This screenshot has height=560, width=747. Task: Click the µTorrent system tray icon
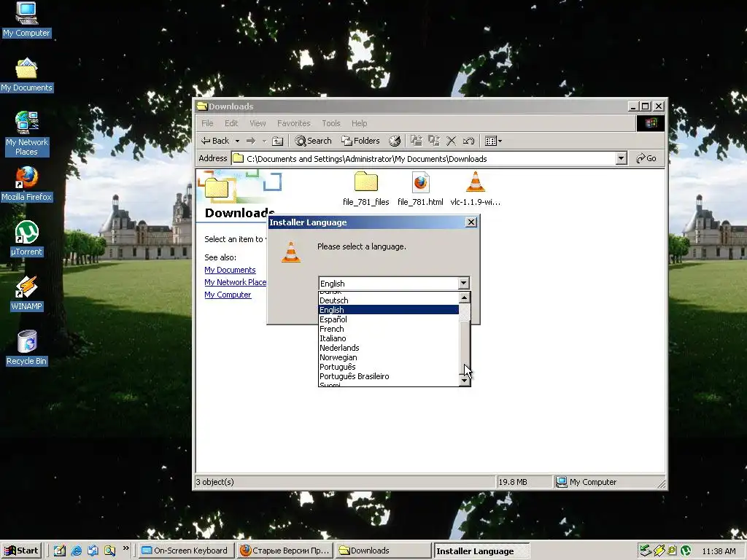(x=686, y=551)
